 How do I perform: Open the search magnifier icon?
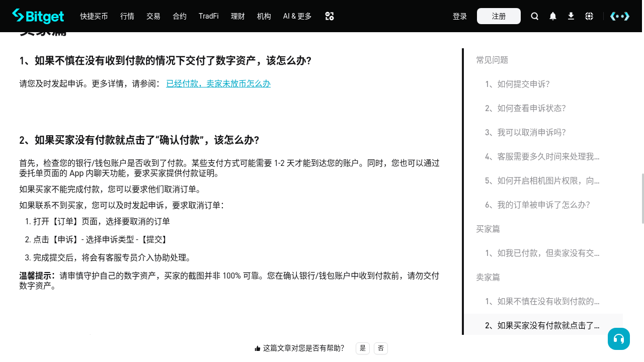(x=535, y=16)
